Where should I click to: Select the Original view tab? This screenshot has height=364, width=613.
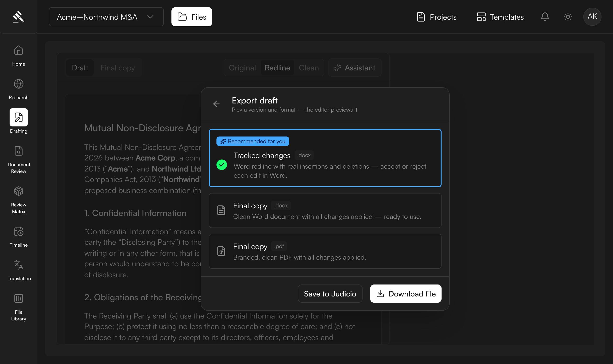(x=242, y=68)
